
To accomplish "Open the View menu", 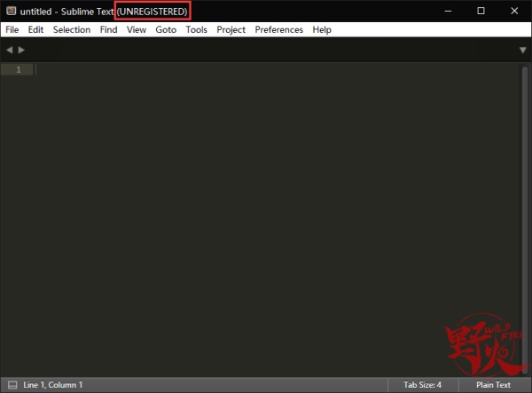I will [x=137, y=29].
